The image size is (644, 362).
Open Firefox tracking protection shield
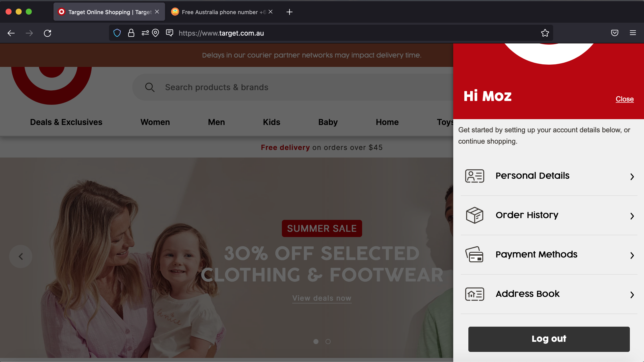[117, 33]
